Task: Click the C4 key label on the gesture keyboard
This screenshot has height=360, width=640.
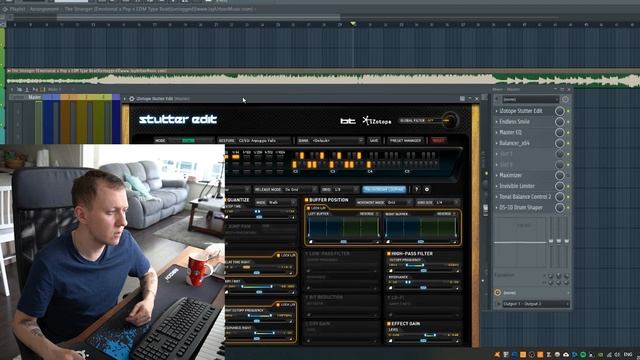Action: pyautogui.click(x=370, y=171)
